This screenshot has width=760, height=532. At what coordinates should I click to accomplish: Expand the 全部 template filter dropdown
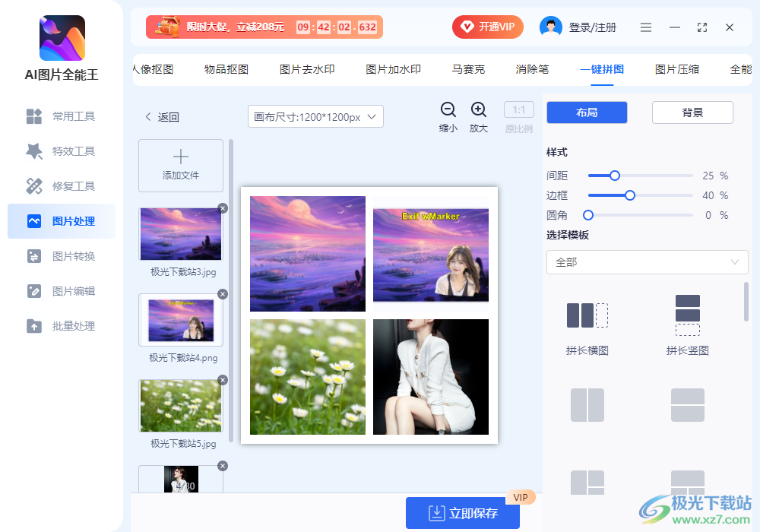coord(647,262)
